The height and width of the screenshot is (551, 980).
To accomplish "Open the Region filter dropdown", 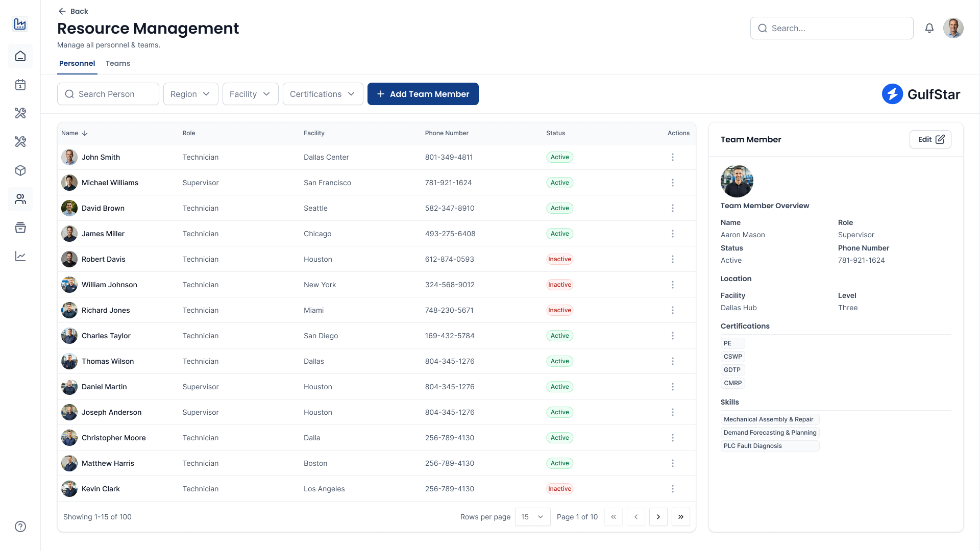I will coord(190,94).
